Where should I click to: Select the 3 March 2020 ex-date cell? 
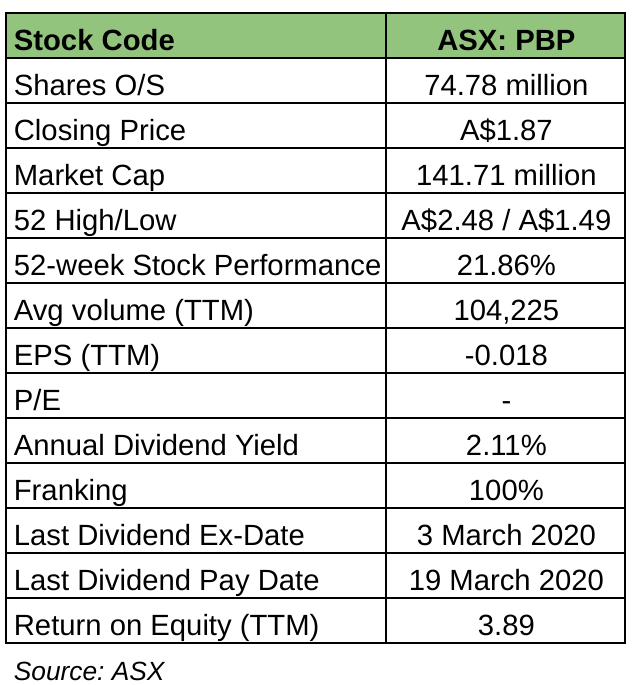tap(505, 535)
